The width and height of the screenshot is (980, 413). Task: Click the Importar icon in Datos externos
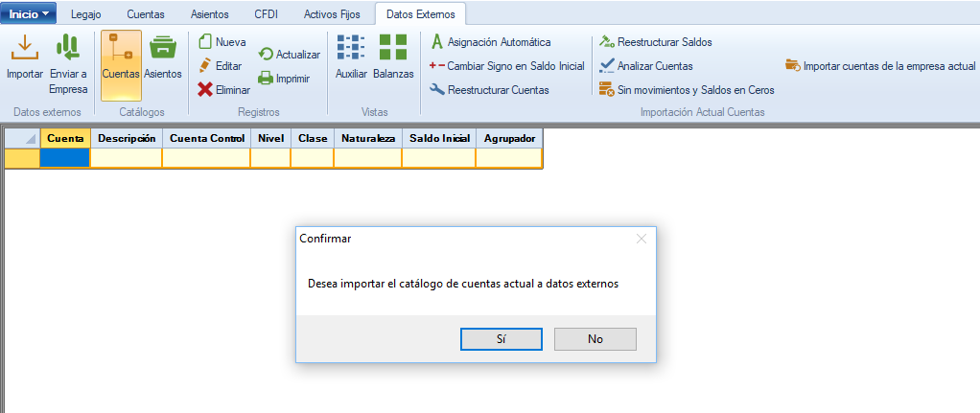click(24, 48)
